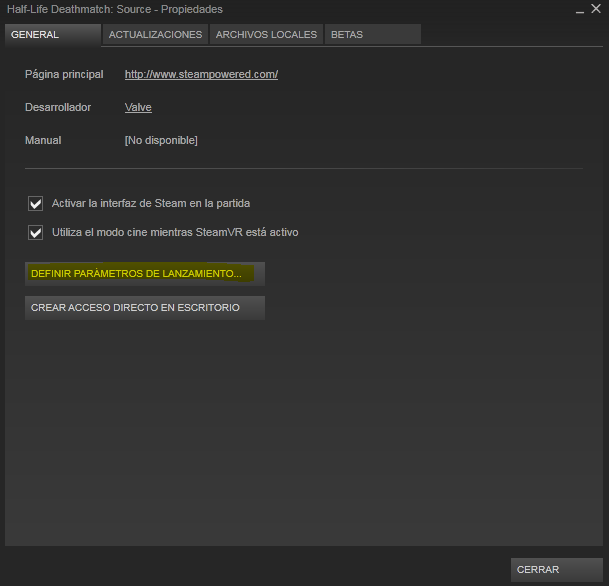This screenshot has width=609, height=586.
Task: Open the ACTUALIZACIONES tab
Action: [155, 35]
